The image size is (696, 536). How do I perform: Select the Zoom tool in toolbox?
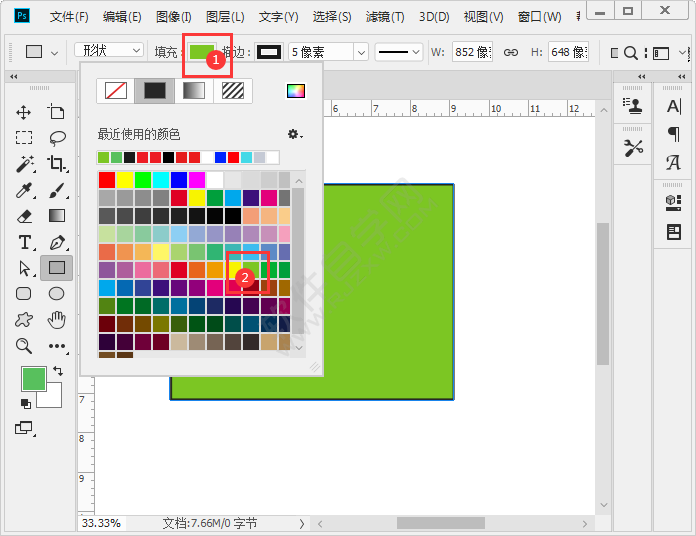pyautogui.click(x=24, y=346)
